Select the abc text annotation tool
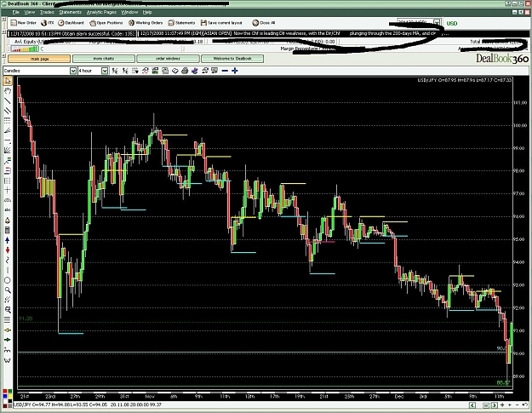Image resolution: width=532 pixels, height=413 pixels. click(x=8, y=210)
